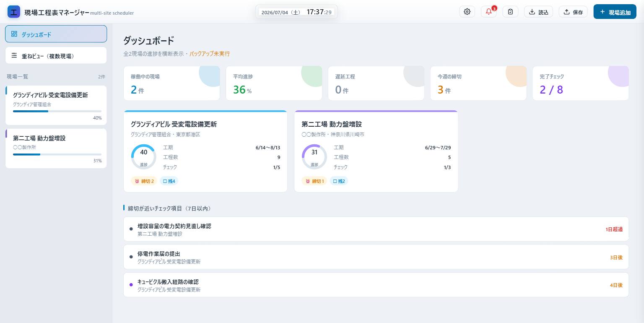The height and width of the screenshot is (323, 644).
Task: Click the 3日後 due label
Action: coord(616,257)
